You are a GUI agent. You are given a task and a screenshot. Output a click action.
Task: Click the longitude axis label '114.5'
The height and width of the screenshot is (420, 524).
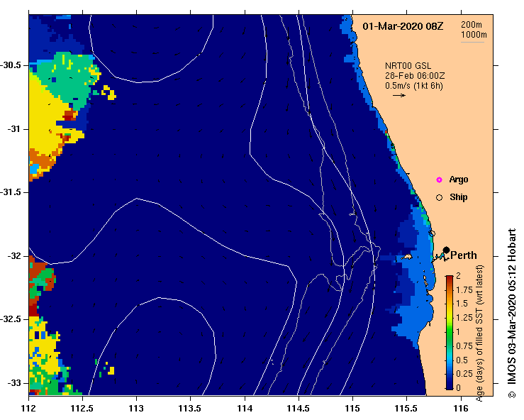click(299, 409)
